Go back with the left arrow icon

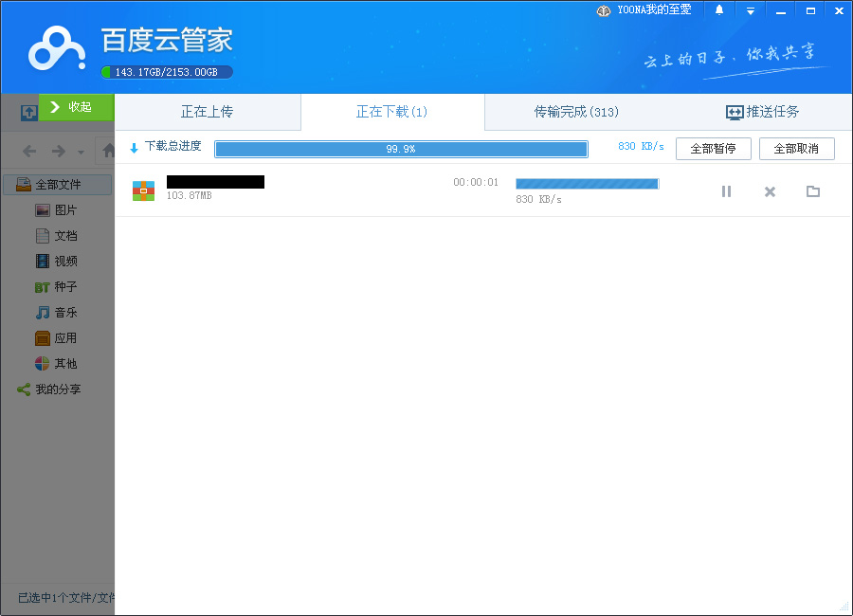29,151
